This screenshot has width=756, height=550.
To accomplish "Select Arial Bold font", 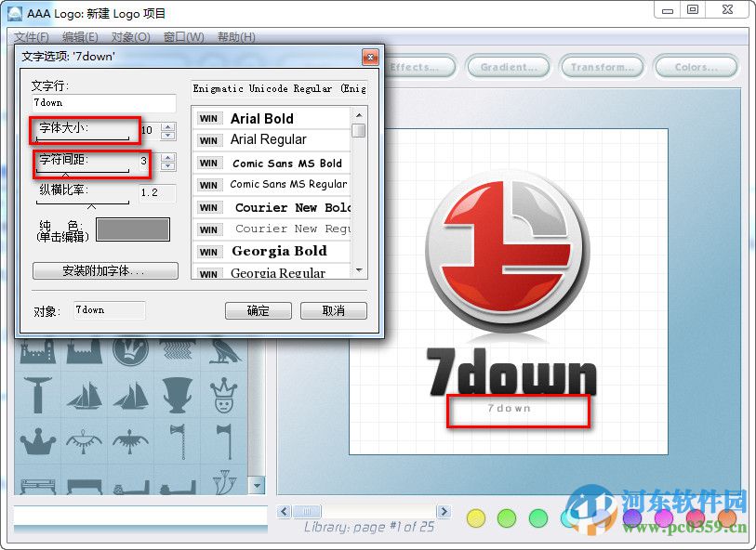I will [272, 118].
